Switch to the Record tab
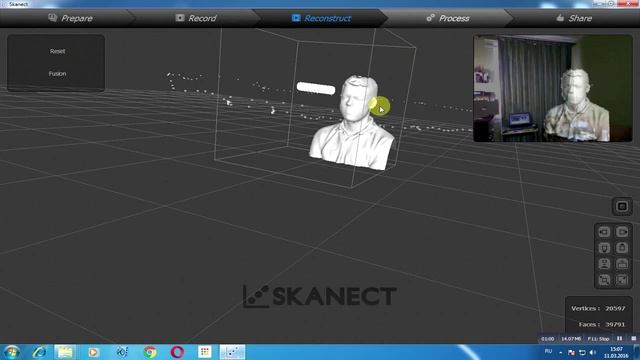Screen dimensions: 640x360 (x=196, y=18)
